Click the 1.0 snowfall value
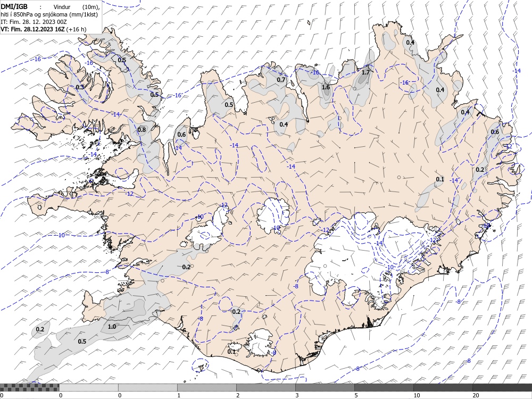 [112, 327]
